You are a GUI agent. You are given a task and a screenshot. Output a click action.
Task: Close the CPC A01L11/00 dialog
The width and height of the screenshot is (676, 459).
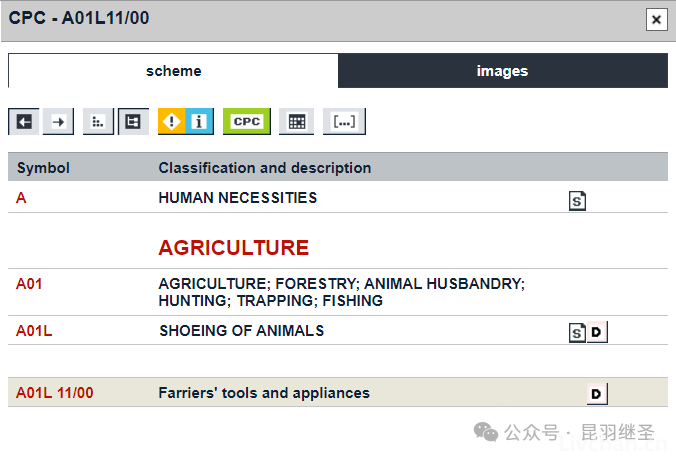point(657,20)
